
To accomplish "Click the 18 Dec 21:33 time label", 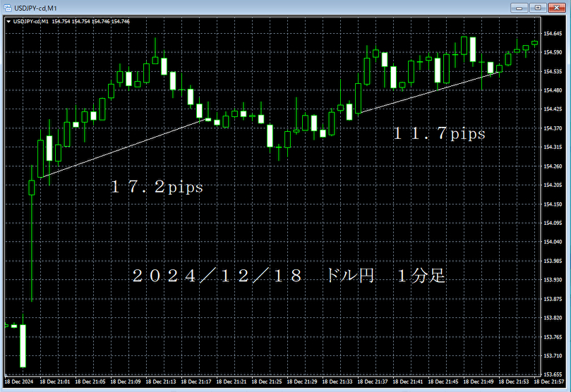I will pos(337,382).
